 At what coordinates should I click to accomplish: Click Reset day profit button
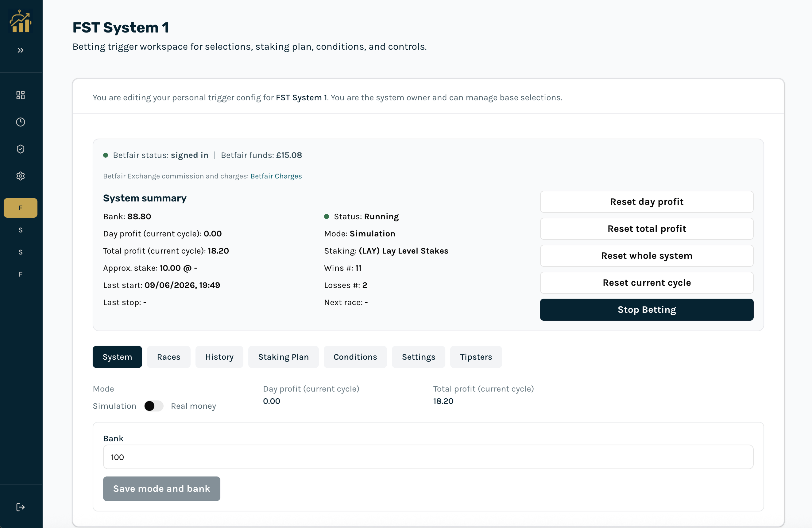(647, 202)
